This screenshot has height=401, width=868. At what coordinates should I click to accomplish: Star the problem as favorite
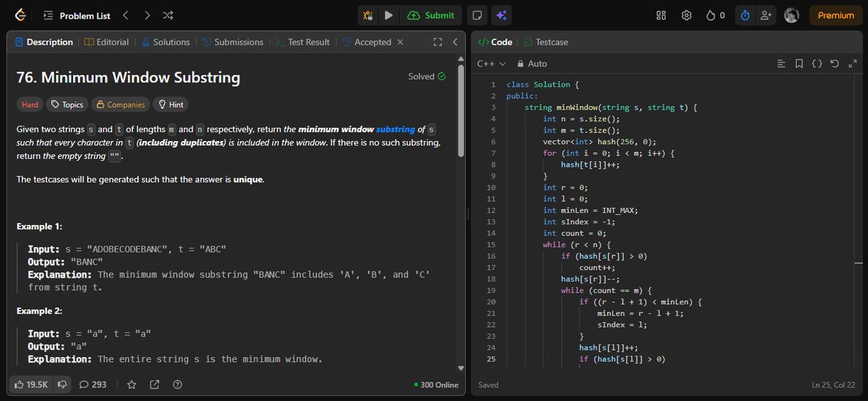coord(132,384)
